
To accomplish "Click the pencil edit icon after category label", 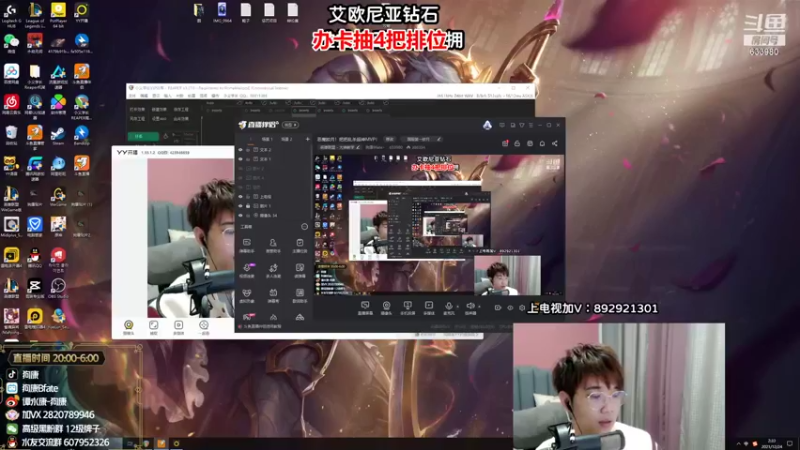I will (x=358, y=147).
